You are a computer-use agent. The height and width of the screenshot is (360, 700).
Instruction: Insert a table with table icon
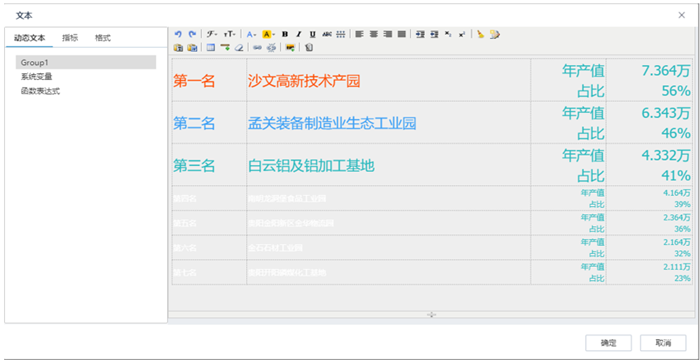coord(211,47)
